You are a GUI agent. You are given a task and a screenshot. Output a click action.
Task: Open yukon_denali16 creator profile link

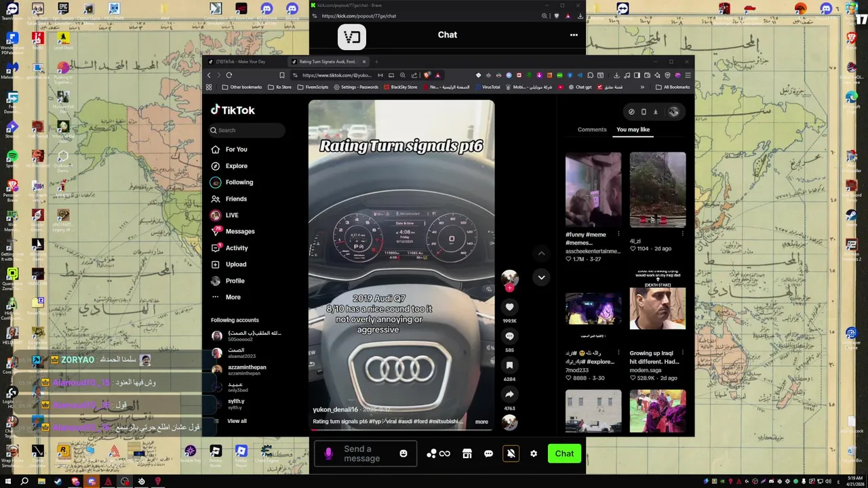click(x=335, y=409)
